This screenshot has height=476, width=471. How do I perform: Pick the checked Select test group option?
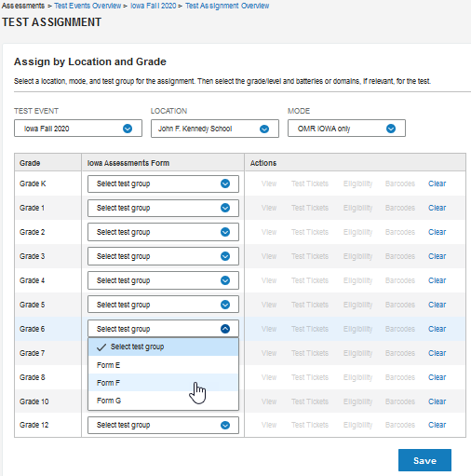(x=163, y=347)
